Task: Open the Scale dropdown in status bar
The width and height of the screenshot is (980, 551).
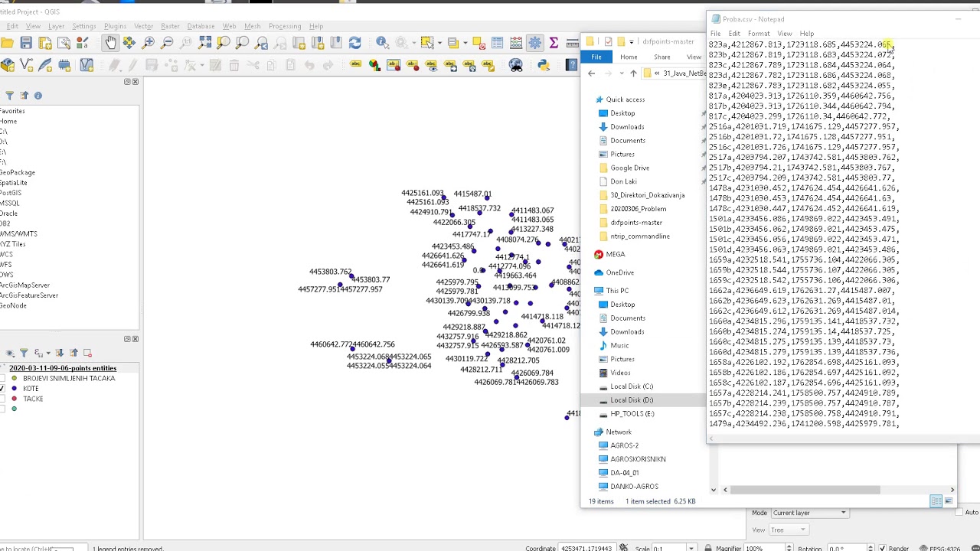Action: [x=691, y=548]
